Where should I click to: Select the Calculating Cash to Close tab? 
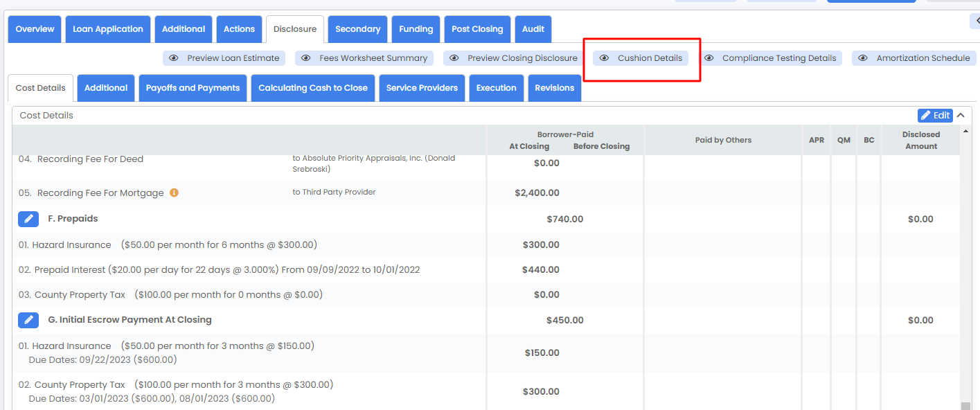(x=313, y=88)
